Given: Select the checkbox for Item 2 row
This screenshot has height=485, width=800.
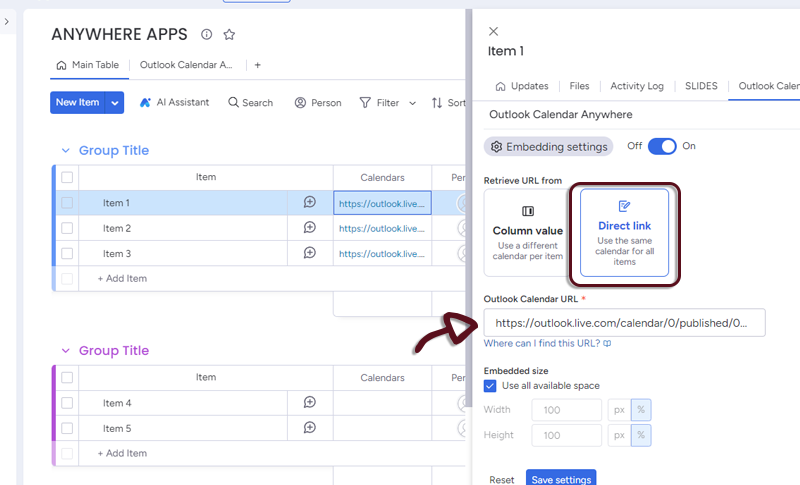Looking at the screenshot, I should tap(67, 228).
